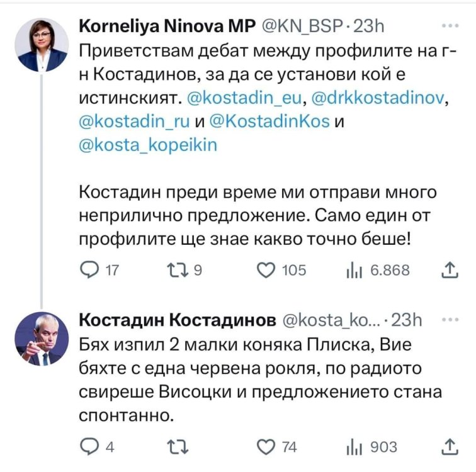Image resolution: width=476 pixels, height=472 pixels.
Task: Open Костадин Костадинов's profile picture
Action: pos(42,339)
